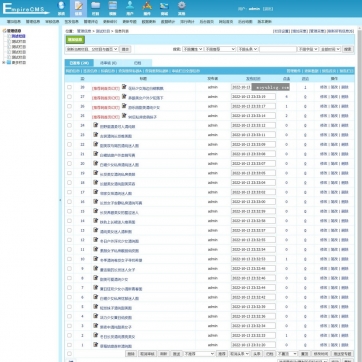Switch to the 归档 tab
The height and width of the screenshot is (362, 362).
138,63
